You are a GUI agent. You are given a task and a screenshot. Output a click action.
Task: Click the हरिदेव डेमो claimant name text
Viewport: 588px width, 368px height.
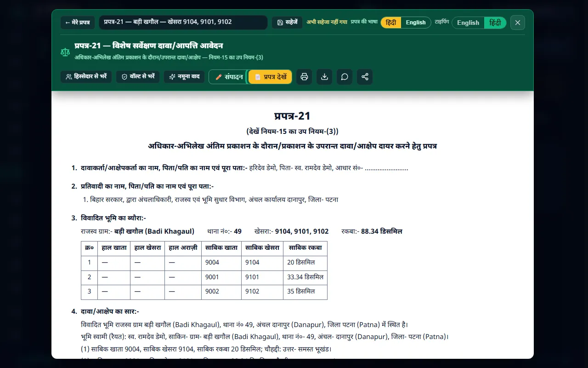click(263, 168)
